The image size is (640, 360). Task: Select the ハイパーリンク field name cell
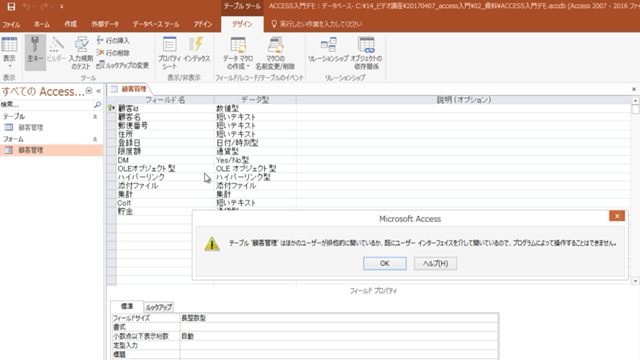pos(165,177)
